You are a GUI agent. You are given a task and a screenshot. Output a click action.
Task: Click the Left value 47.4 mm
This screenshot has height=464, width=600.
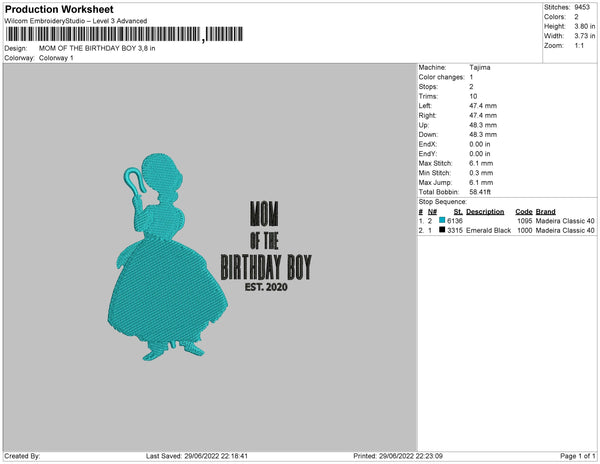tap(483, 106)
